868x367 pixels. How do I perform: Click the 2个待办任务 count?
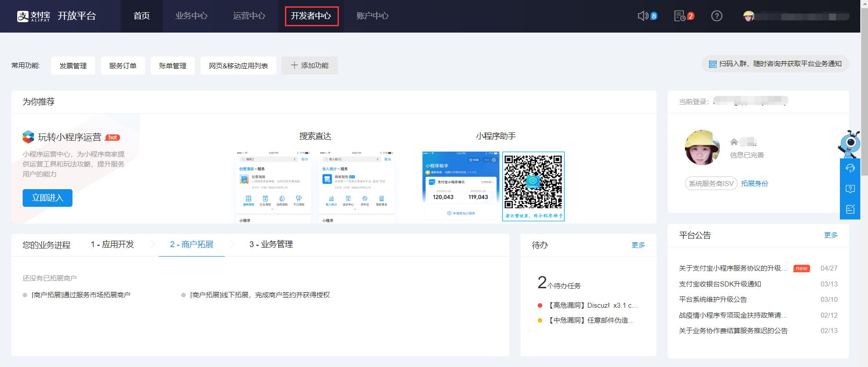(559, 283)
